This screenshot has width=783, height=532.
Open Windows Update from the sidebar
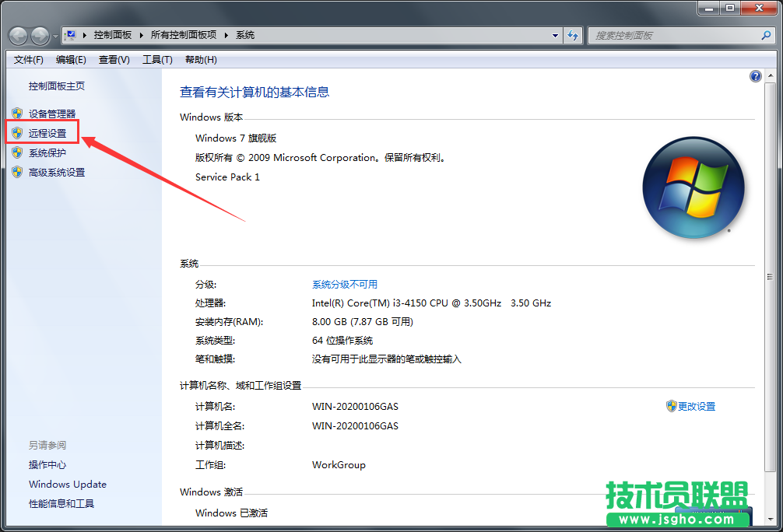[x=67, y=484]
